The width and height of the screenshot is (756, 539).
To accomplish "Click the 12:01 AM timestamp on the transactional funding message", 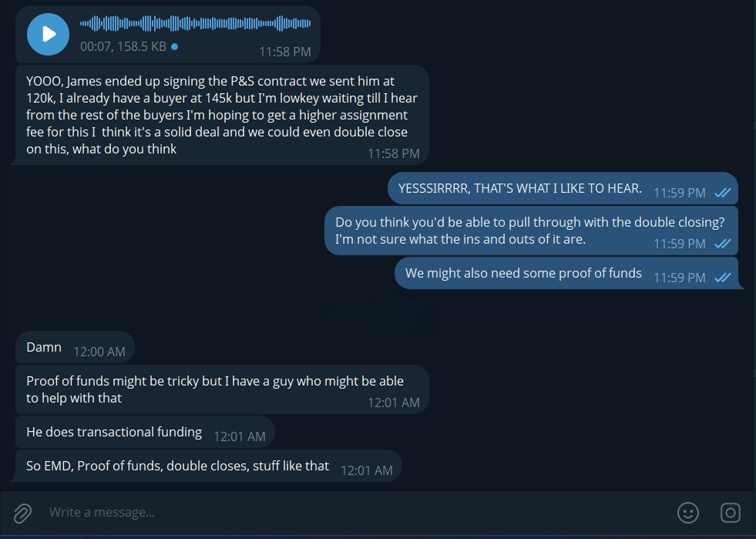I will (x=239, y=436).
